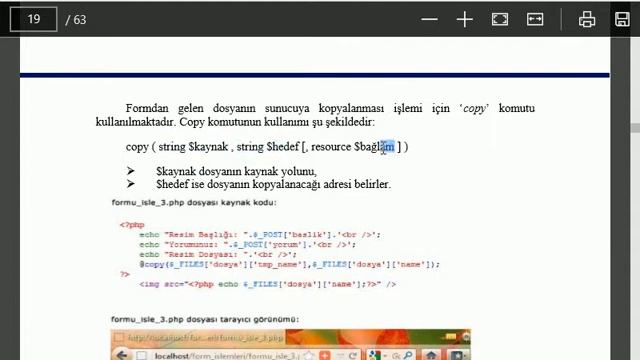Viewport: 640px width, 360px height.
Task: Click the back arrow in embedded browser screenshot
Action: point(122,355)
